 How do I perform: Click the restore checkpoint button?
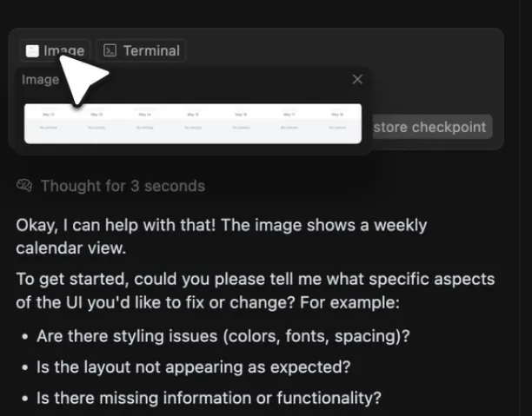click(x=433, y=127)
